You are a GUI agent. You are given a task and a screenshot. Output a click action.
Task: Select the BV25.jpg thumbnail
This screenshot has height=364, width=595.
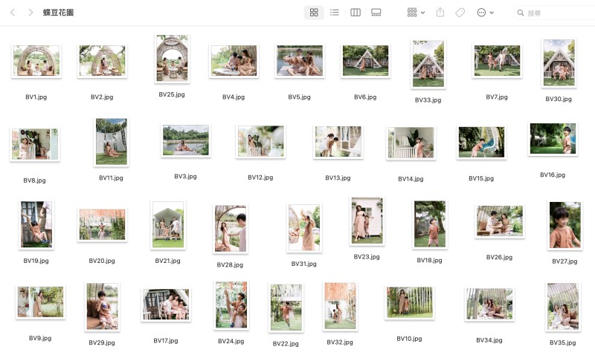(x=172, y=58)
